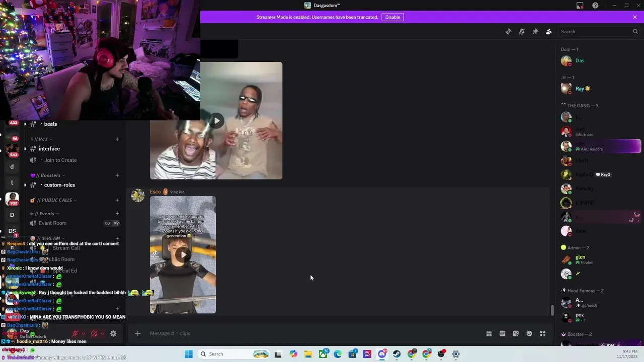
Task: Open user settings gear icon
Action: pyautogui.click(x=113, y=333)
